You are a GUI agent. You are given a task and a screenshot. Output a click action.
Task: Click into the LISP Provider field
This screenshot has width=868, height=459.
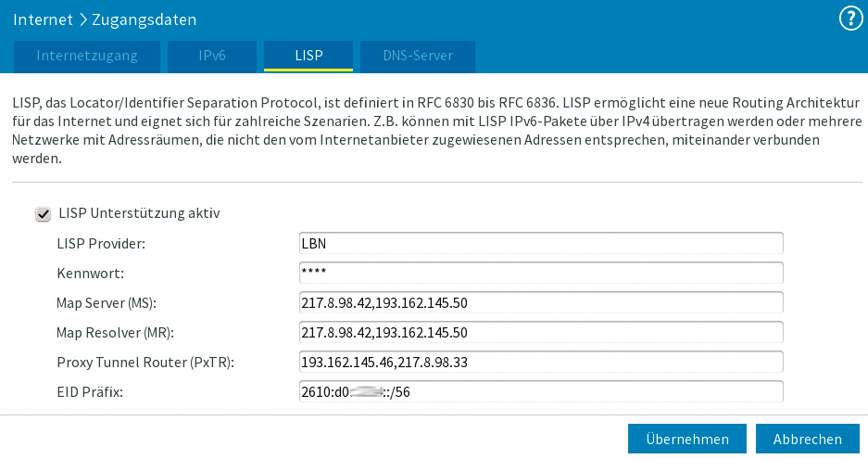pos(541,243)
